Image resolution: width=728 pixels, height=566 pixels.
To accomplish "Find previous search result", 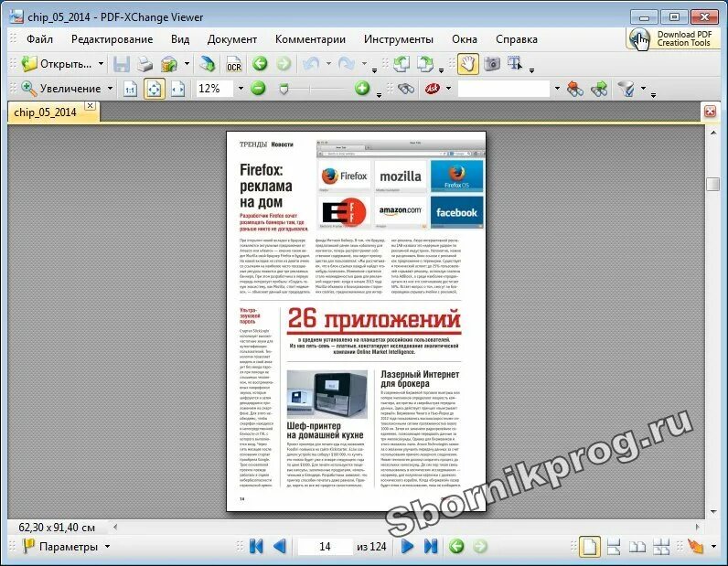I will click(574, 88).
